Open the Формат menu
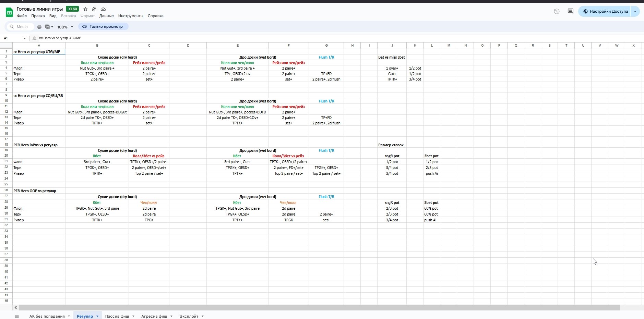This screenshot has width=644, height=319. (x=87, y=16)
